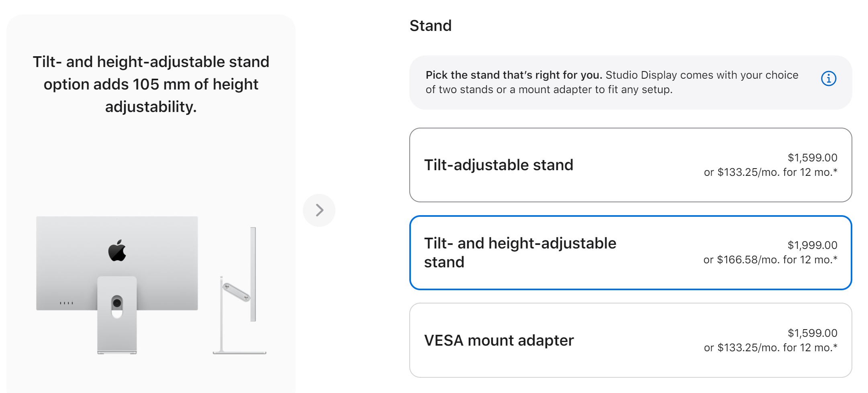The height and width of the screenshot is (393, 868).
Task: Click the info icon in the stand banner
Action: [828, 79]
